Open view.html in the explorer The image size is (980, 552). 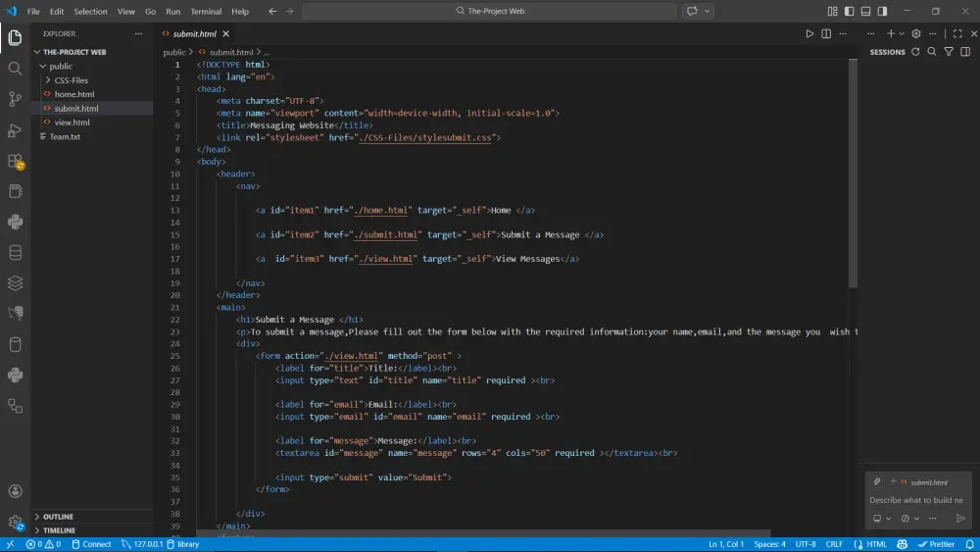pyautogui.click(x=72, y=123)
